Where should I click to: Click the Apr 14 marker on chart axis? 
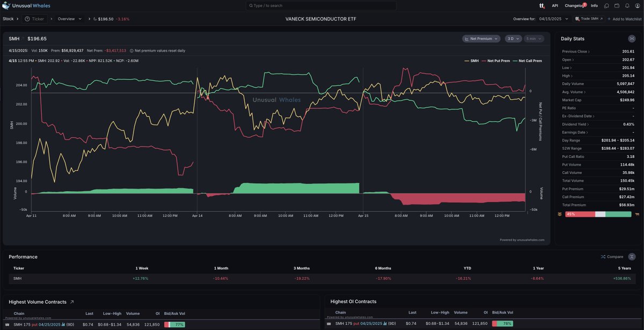(197, 216)
